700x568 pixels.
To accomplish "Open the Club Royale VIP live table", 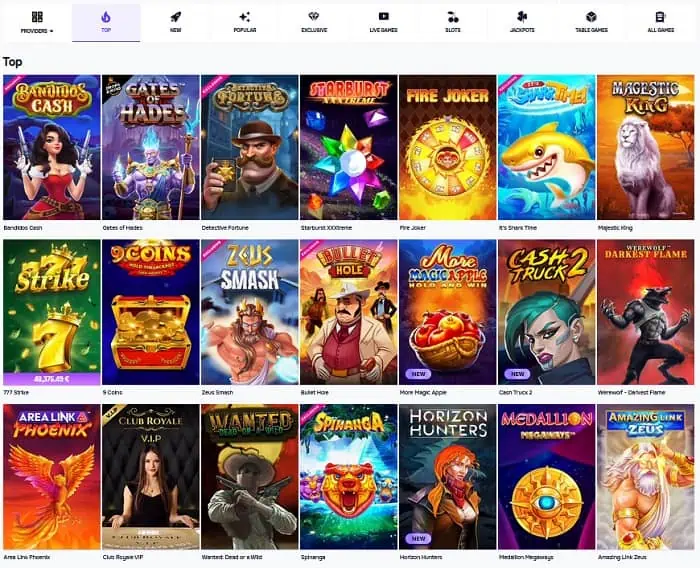I will pyautogui.click(x=151, y=477).
